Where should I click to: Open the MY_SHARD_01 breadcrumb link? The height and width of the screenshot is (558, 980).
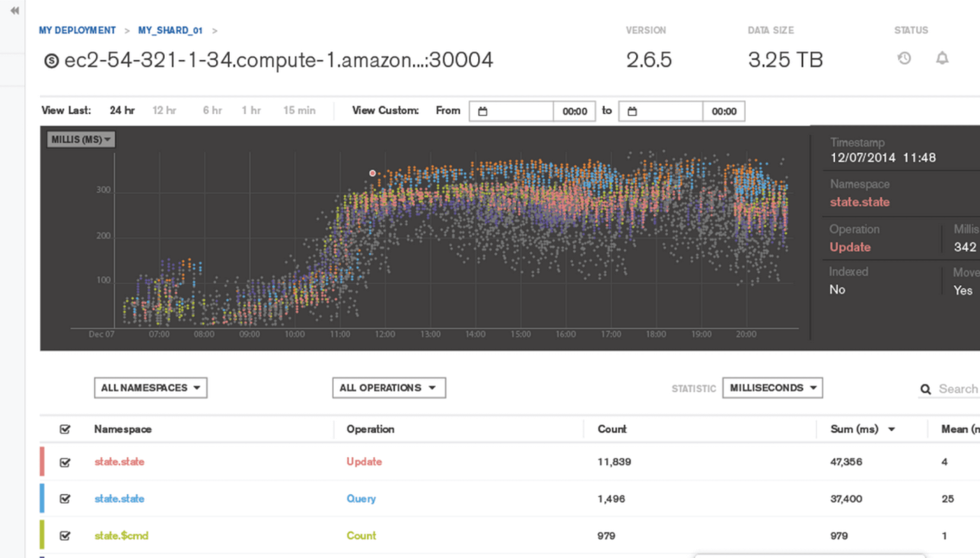point(170,30)
